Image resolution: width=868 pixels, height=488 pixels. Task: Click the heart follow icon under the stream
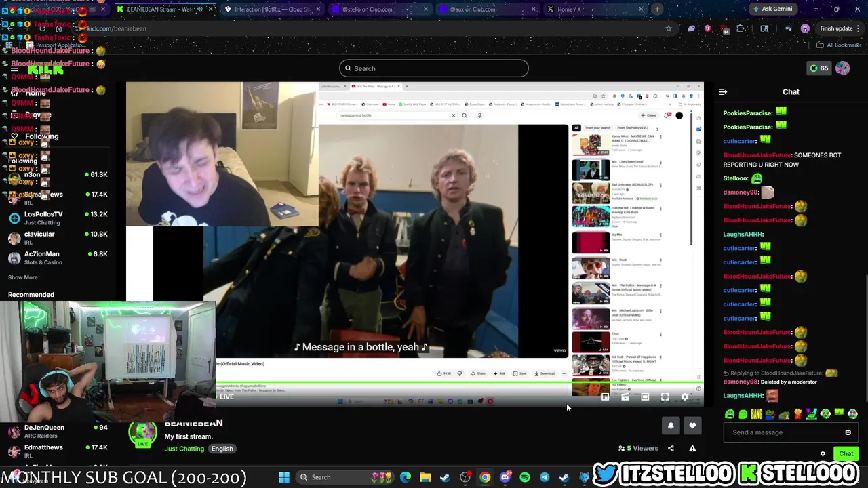(x=692, y=426)
